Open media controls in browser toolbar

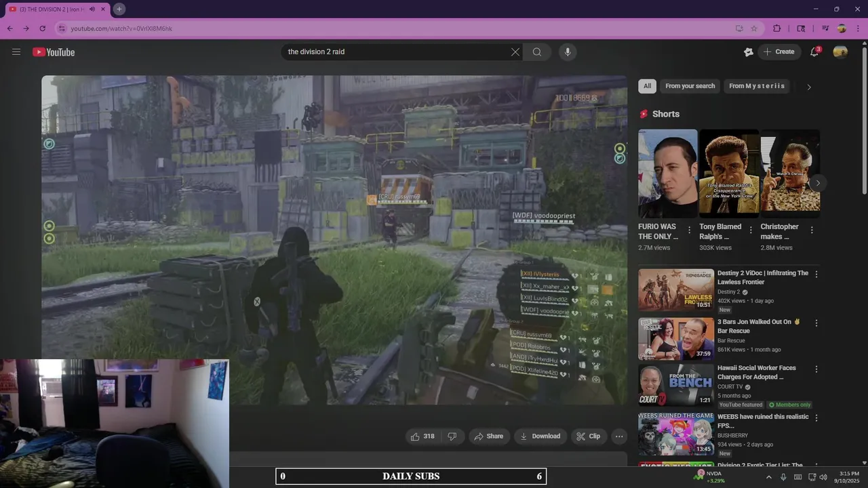point(825,28)
